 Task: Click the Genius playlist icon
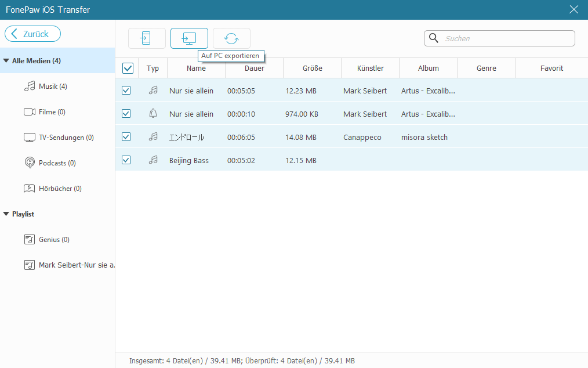30,240
